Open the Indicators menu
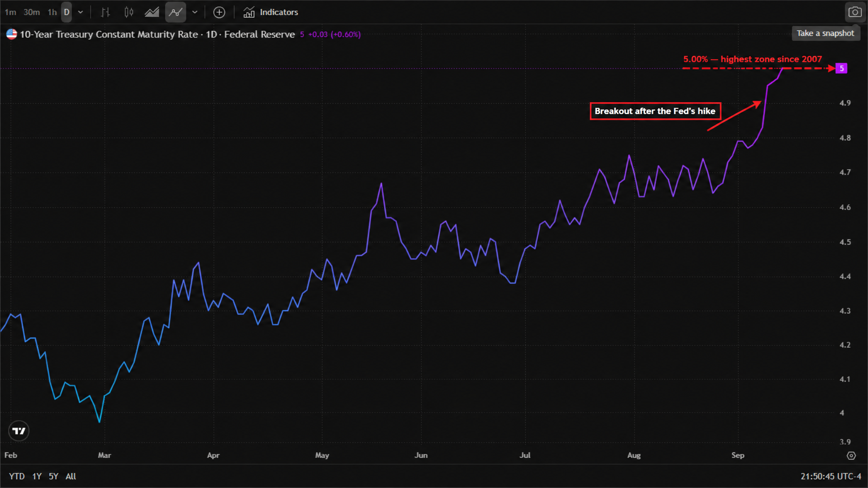Screen dimensions: 868x488 click(271, 12)
